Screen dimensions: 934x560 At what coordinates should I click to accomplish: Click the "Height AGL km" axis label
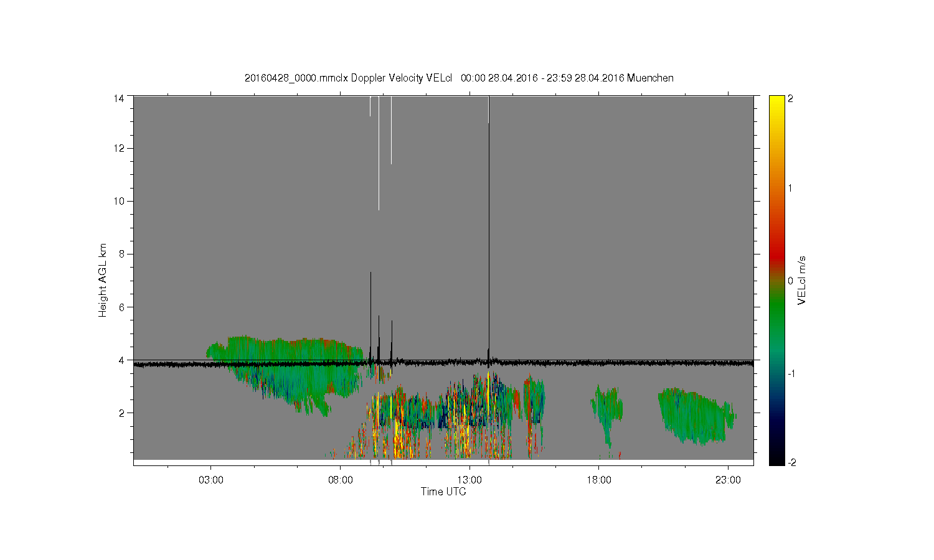point(103,280)
